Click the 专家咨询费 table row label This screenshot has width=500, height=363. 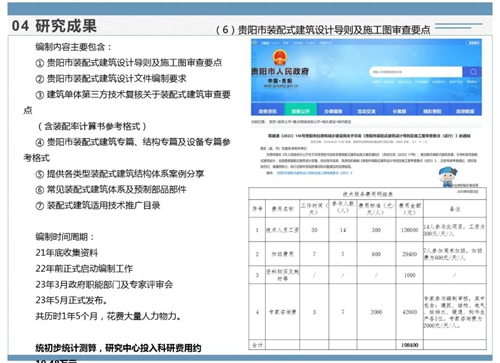pyautogui.click(x=283, y=312)
